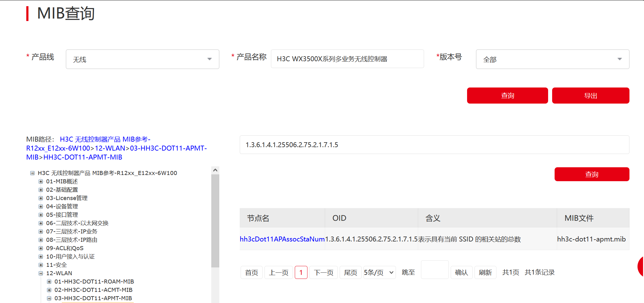
Task: Expand the 03-License管理 tree node
Action: tap(41, 198)
